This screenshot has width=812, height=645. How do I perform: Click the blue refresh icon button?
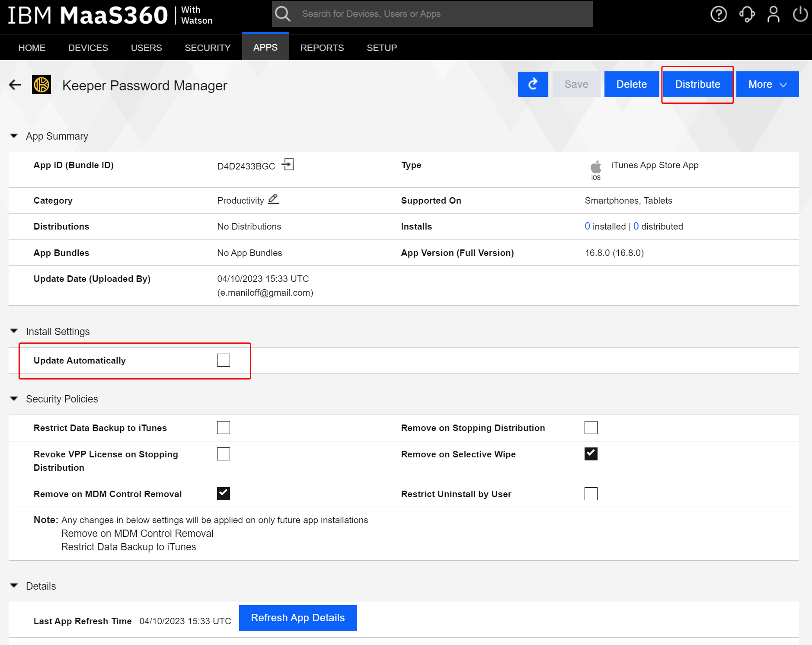(533, 84)
